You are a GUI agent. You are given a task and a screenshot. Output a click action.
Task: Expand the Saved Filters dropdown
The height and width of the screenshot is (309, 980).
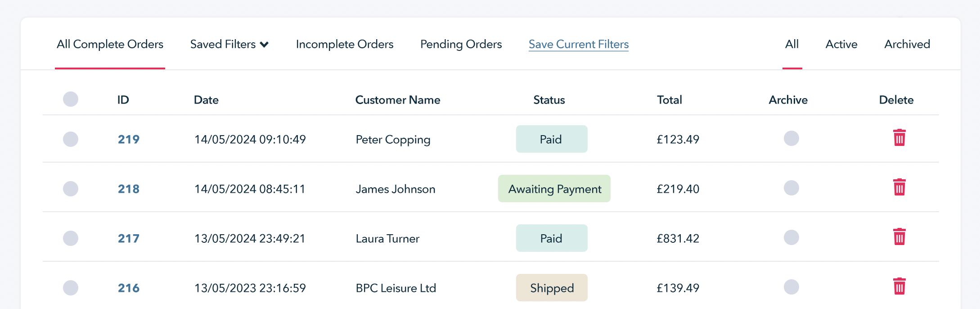click(229, 44)
